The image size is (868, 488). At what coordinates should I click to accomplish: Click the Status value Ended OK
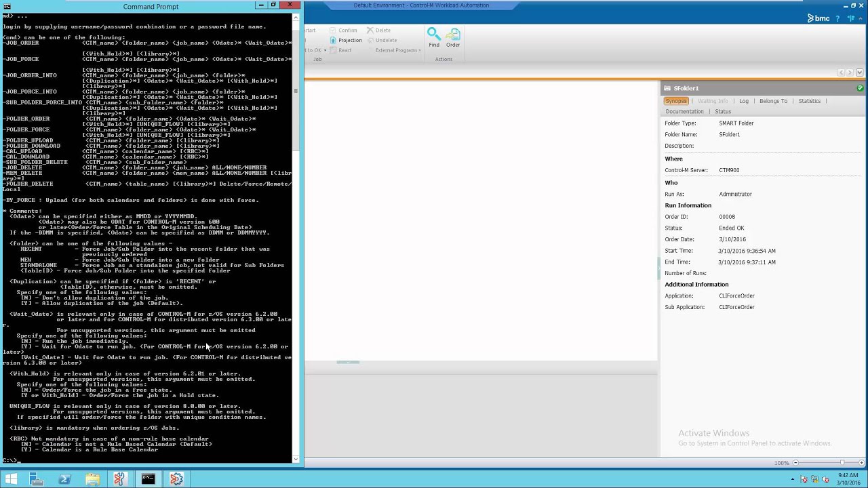pyautogui.click(x=732, y=228)
